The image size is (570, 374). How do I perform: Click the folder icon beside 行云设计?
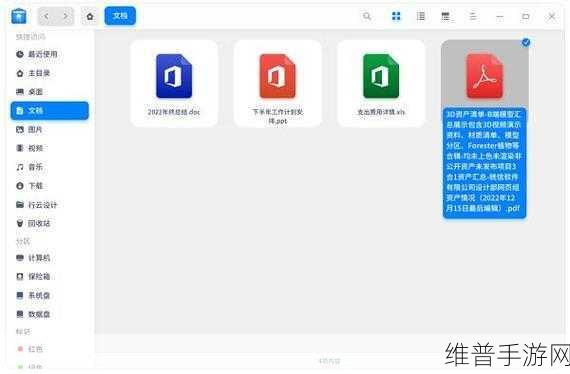coord(20,205)
